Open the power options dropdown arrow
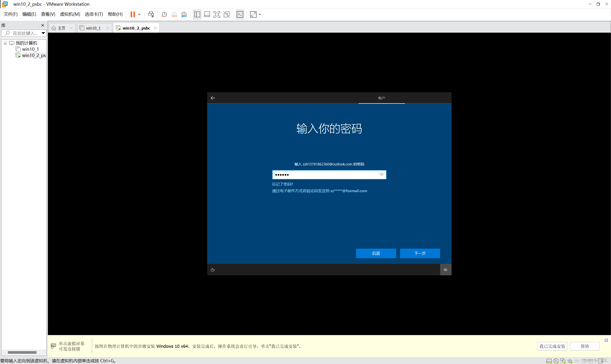 tap(139, 14)
